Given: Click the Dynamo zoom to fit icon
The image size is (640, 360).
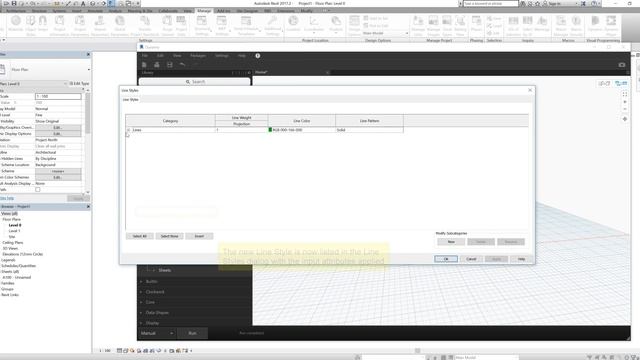Looking at the screenshot, I should click(x=624, y=94).
